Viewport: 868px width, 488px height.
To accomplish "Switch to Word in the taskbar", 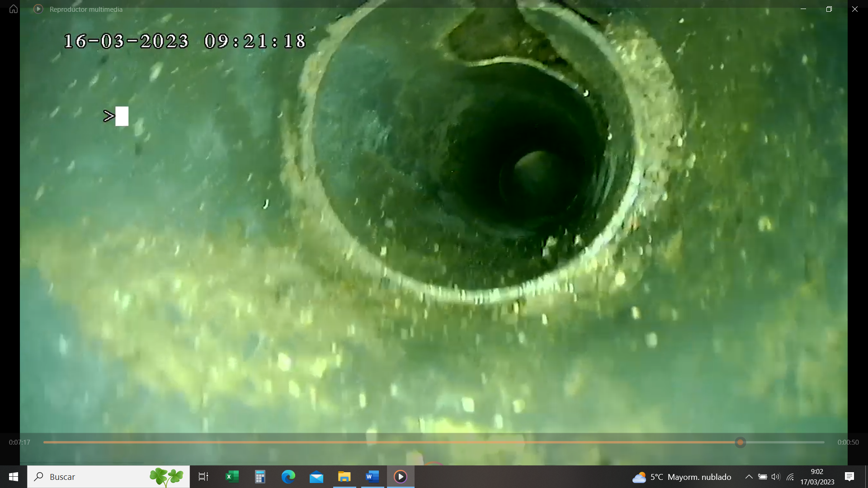I will coord(373,477).
